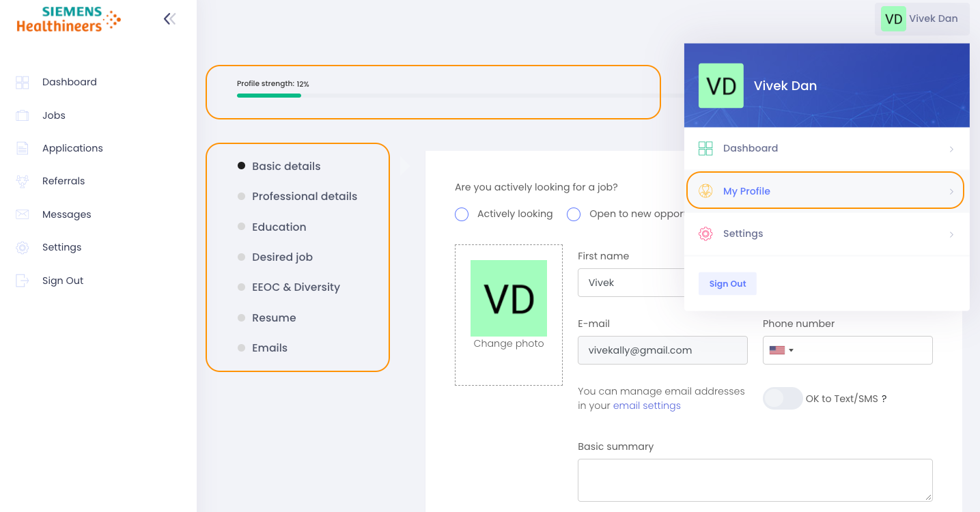Switch to the Resume section
The image size is (980, 512).
click(x=274, y=317)
